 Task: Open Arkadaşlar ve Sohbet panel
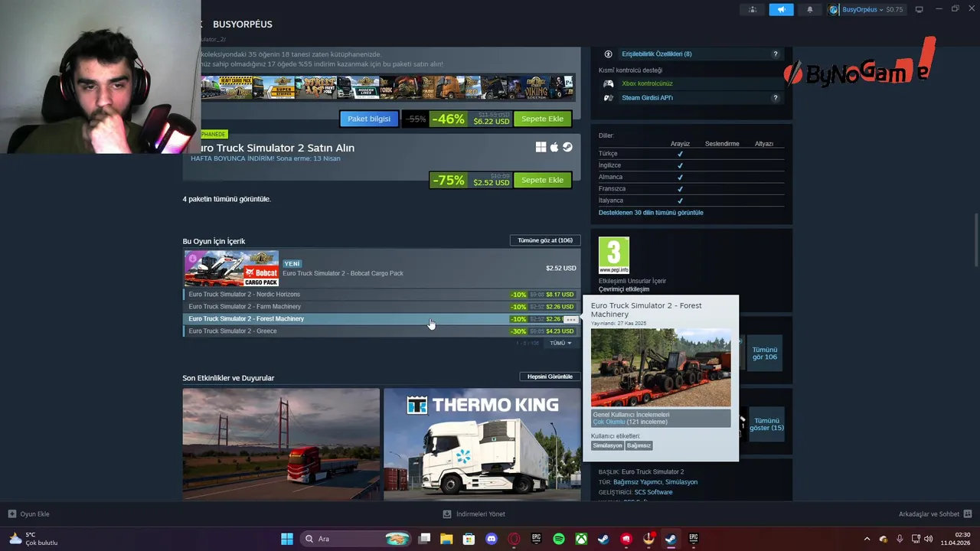click(x=935, y=514)
